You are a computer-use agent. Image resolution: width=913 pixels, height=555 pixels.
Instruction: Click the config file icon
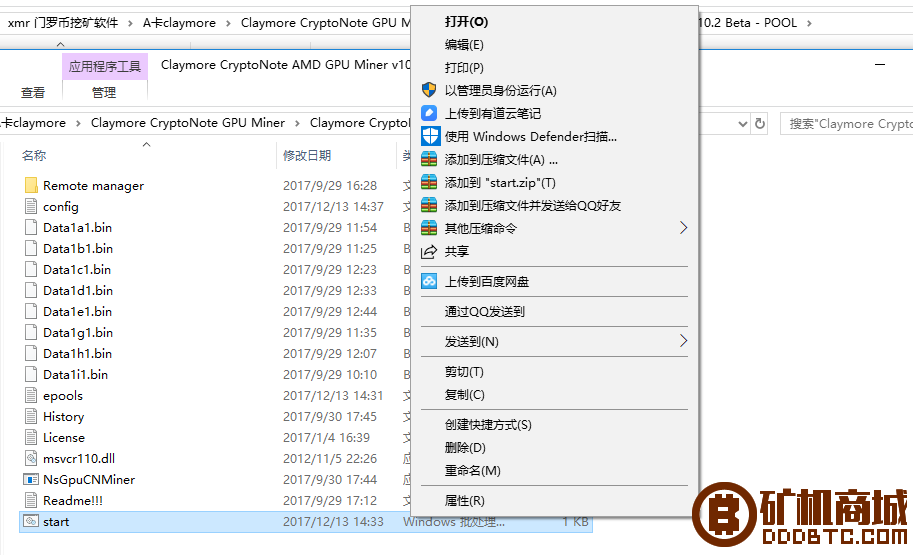[31, 206]
